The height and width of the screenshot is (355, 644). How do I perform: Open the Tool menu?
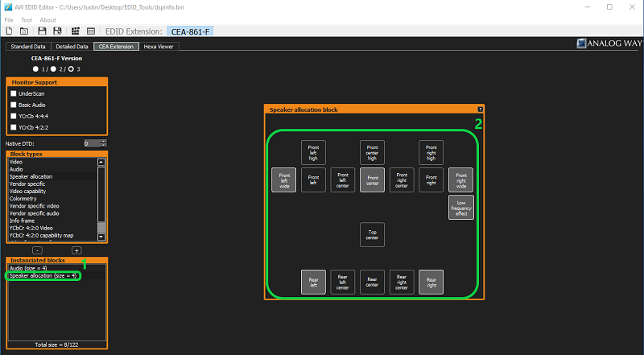27,19
